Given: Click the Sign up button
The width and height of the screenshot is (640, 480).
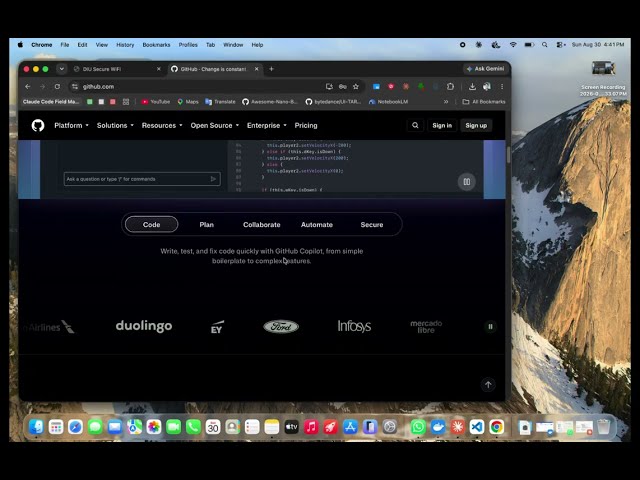Looking at the screenshot, I should [476, 125].
